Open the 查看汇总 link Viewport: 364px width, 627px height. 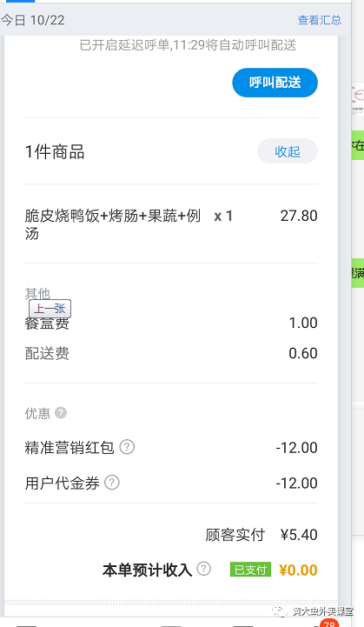[319, 20]
